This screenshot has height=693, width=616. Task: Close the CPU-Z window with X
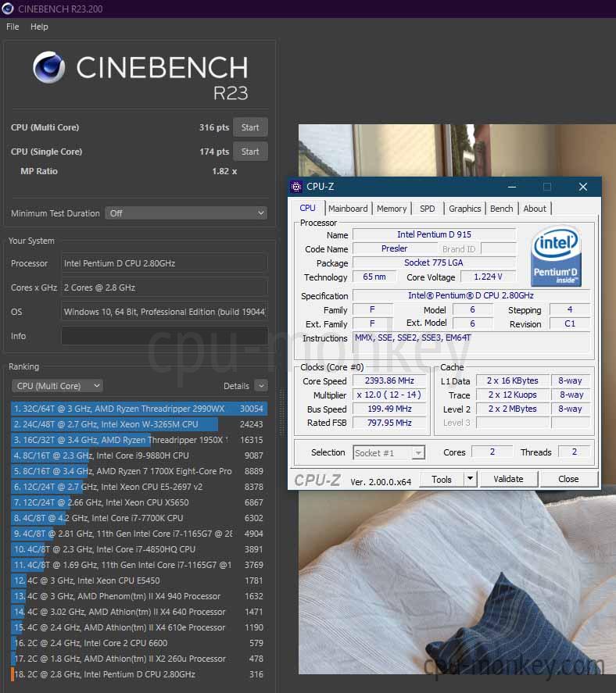tap(583, 187)
